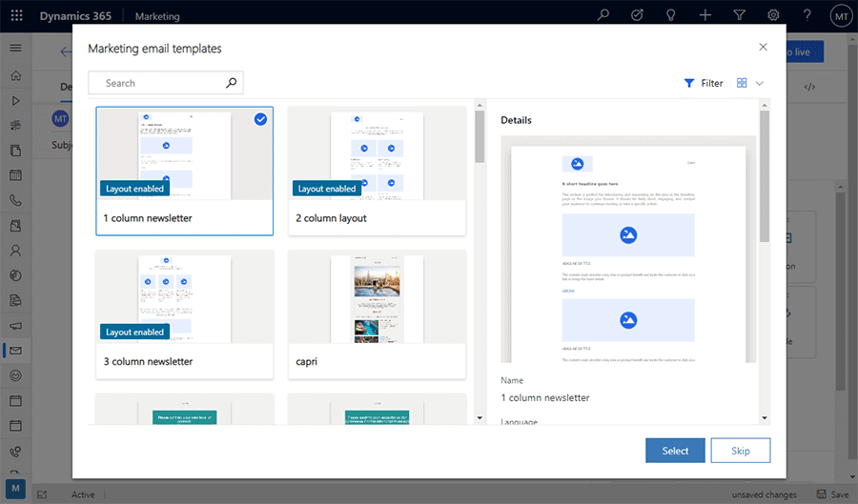Click the Marketing app name in the header
858x504 pixels.
pyautogui.click(x=157, y=16)
